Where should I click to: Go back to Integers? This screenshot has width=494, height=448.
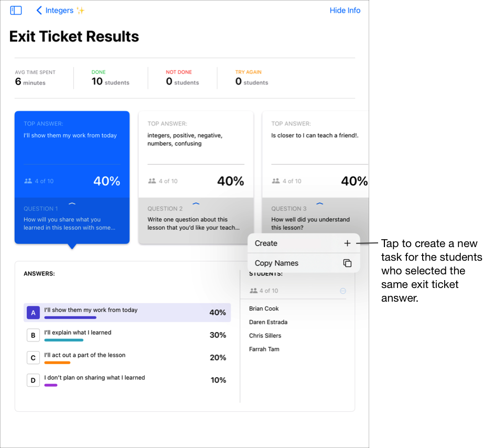(x=59, y=10)
